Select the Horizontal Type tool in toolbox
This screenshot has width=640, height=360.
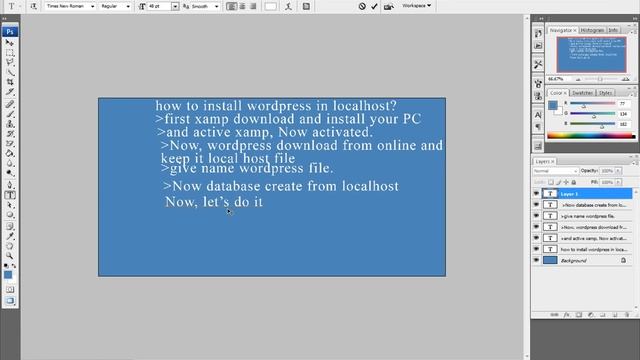pos(10,195)
